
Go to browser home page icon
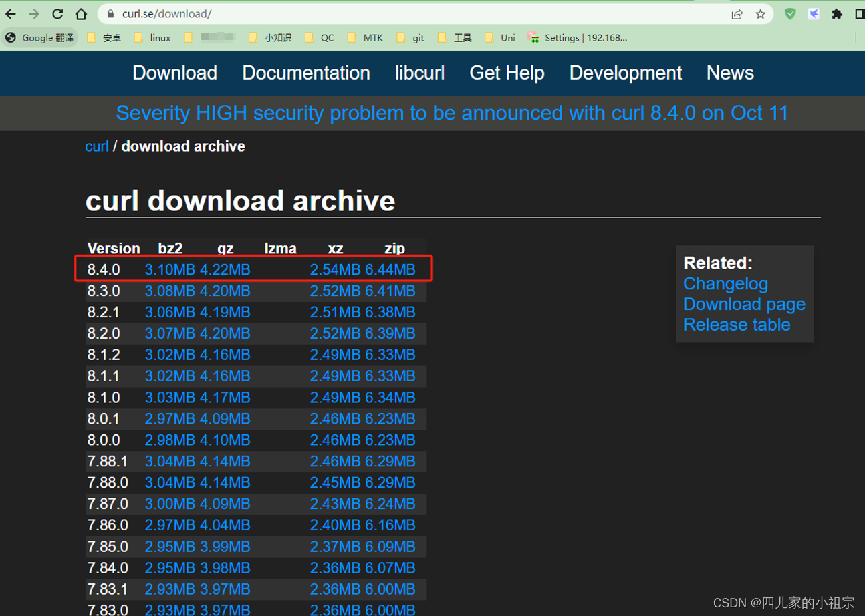tap(81, 14)
